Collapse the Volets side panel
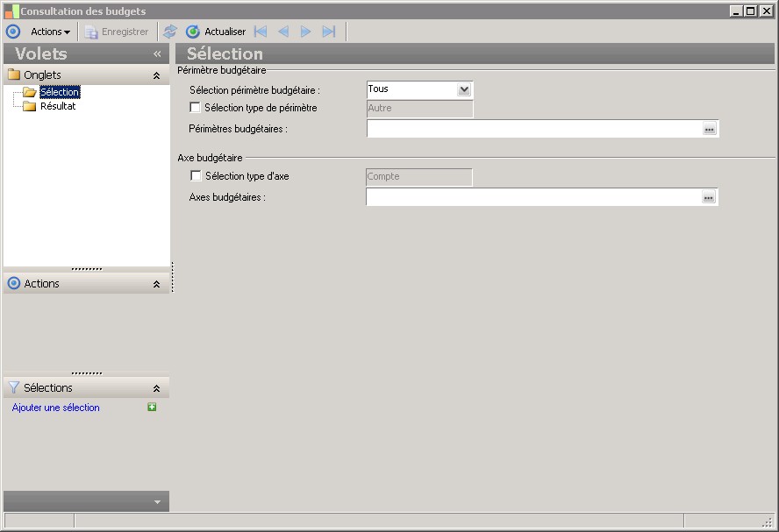The image size is (779, 532). 158,53
